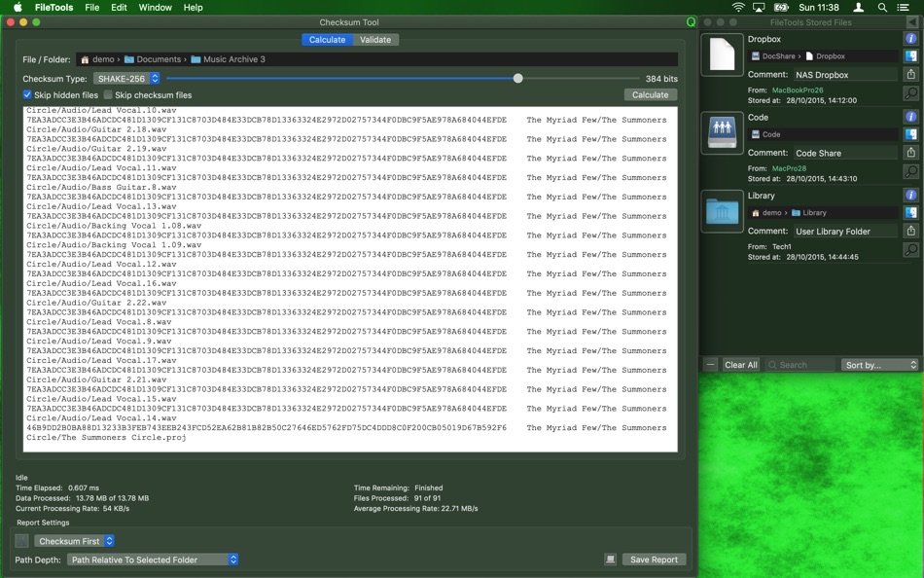
Task: Click 'Circle/Audio/Guitar 2.22.wav' line
Action: coord(96,303)
